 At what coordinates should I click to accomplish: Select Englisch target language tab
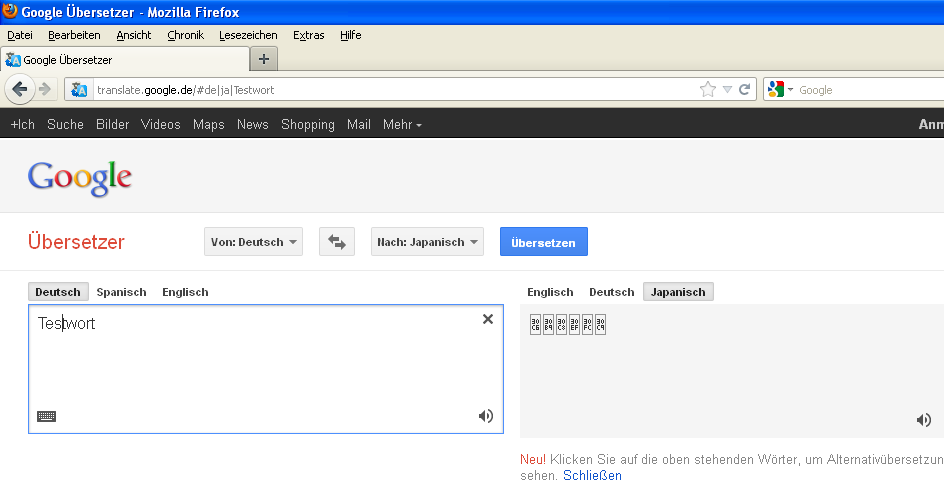click(x=550, y=292)
